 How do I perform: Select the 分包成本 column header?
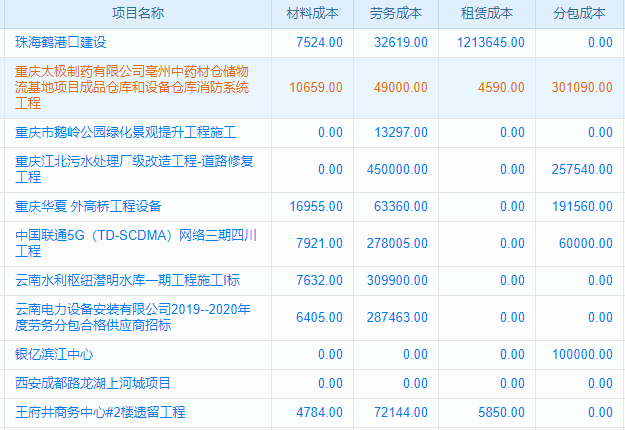(x=579, y=13)
